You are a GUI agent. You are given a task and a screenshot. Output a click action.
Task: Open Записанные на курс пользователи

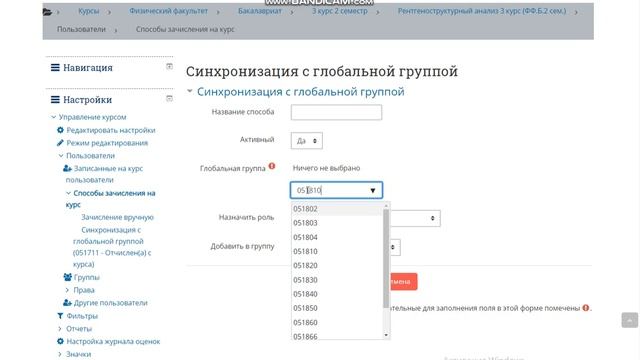pyautogui.click(x=104, y=174)
